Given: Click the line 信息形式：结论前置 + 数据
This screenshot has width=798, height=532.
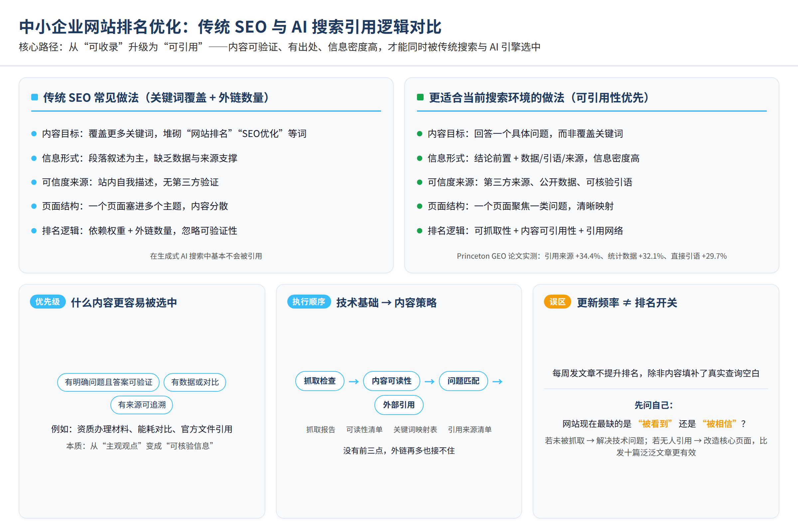Looking at the screenshot, I should 533,158.
